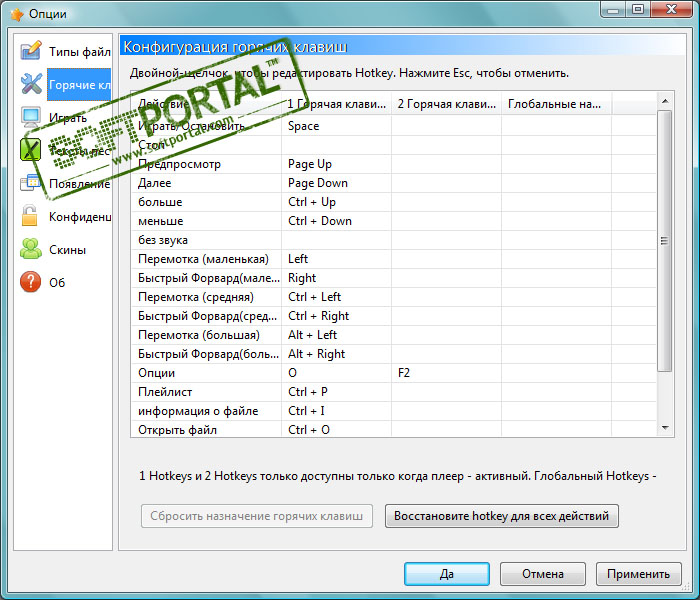Screen dimensions: 700x600
Task: Select the Ctrl + Up hotkey cell
Action: (x=337, y=202)
